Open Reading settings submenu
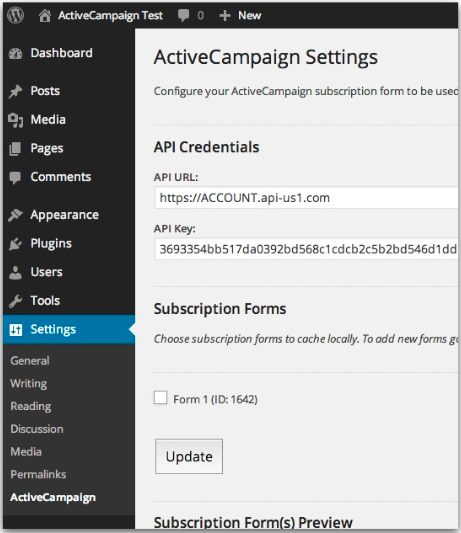 click(31, 406)
